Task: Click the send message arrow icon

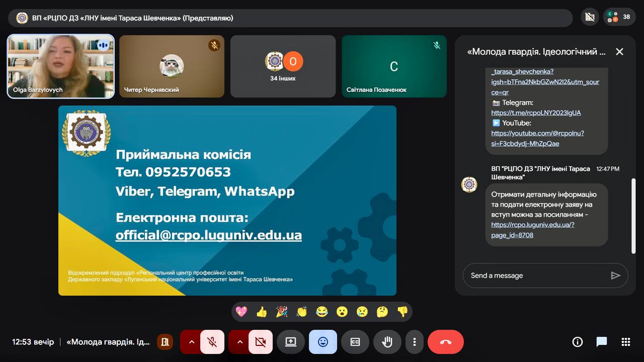Action: (615, 276)
